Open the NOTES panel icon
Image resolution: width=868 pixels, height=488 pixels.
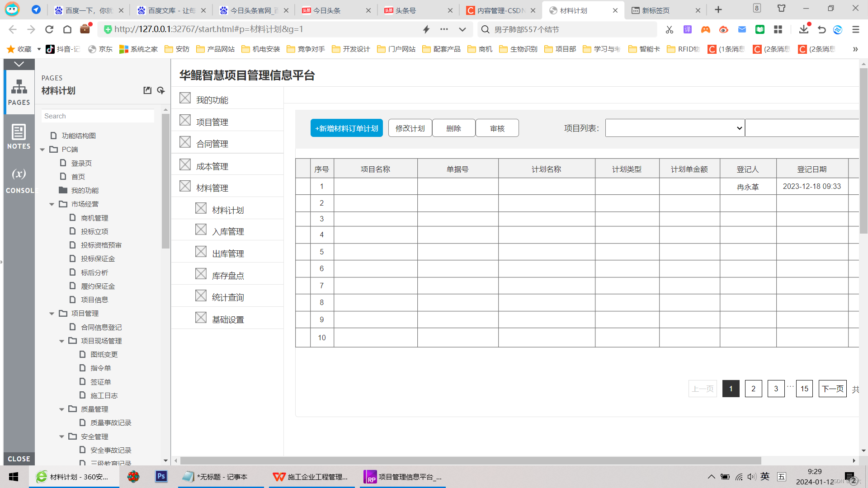(x=19, y=136)
